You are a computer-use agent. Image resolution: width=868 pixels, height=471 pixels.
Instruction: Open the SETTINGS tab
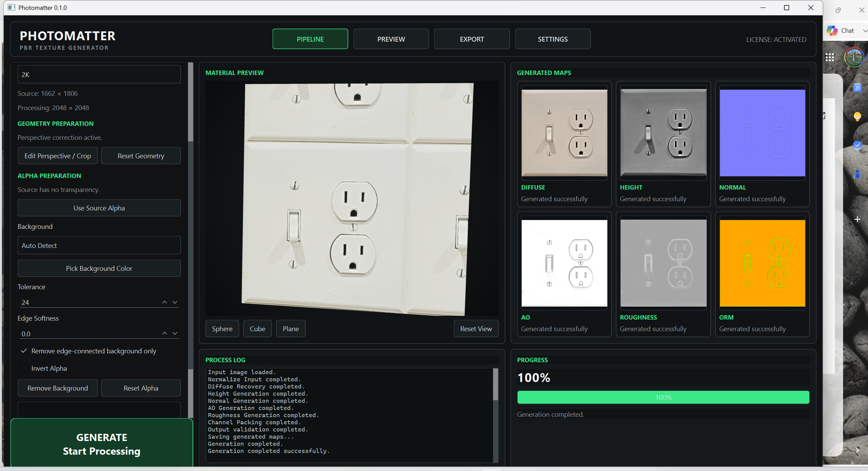point(553,39)
